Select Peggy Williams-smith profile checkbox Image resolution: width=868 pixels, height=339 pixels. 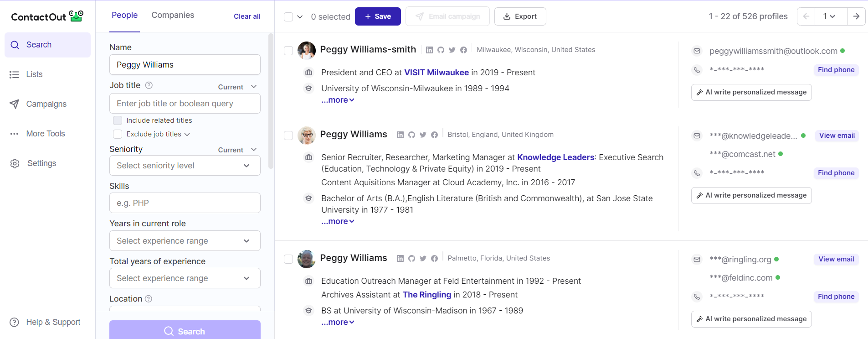pos(288,51)
